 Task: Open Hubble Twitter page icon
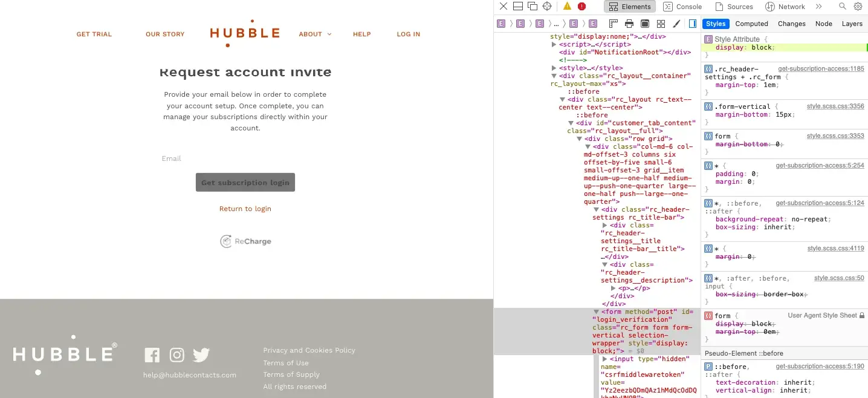(x=201, y=355)
